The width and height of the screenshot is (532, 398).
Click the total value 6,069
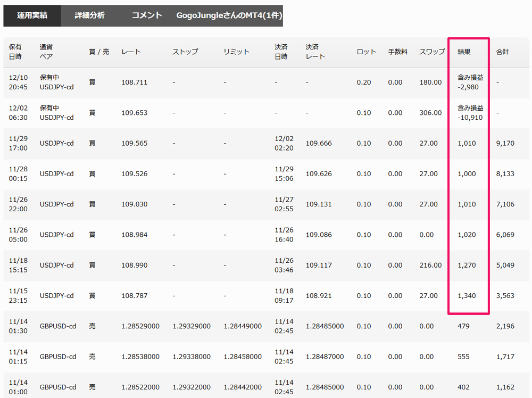(x=505, y=235)
